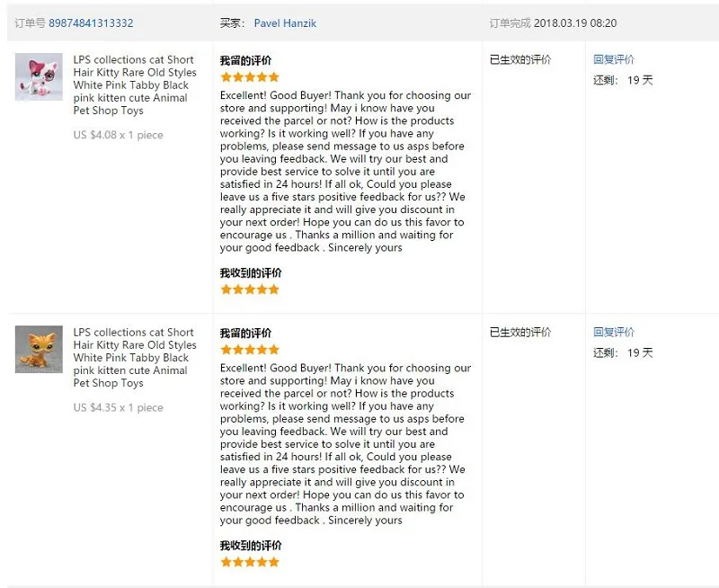Click order completion date 2018.03.19 08:20
The width and height of the screenshot is (719, 588).
(575, 23)
